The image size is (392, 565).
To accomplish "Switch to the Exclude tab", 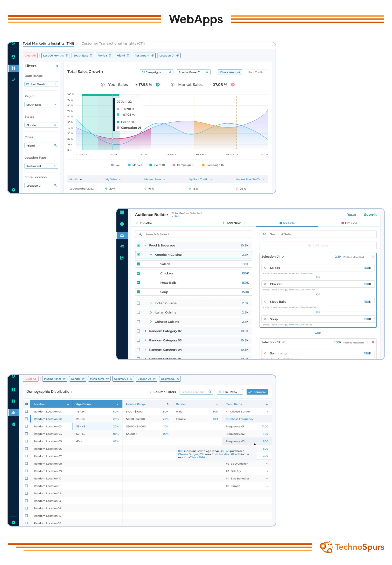I will coord(349,223).
